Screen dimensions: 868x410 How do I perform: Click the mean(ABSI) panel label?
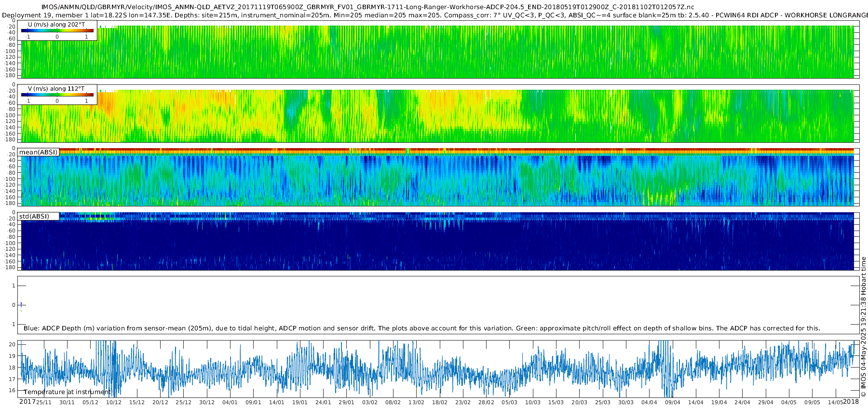pyautogui.click(x=39, y=152)
